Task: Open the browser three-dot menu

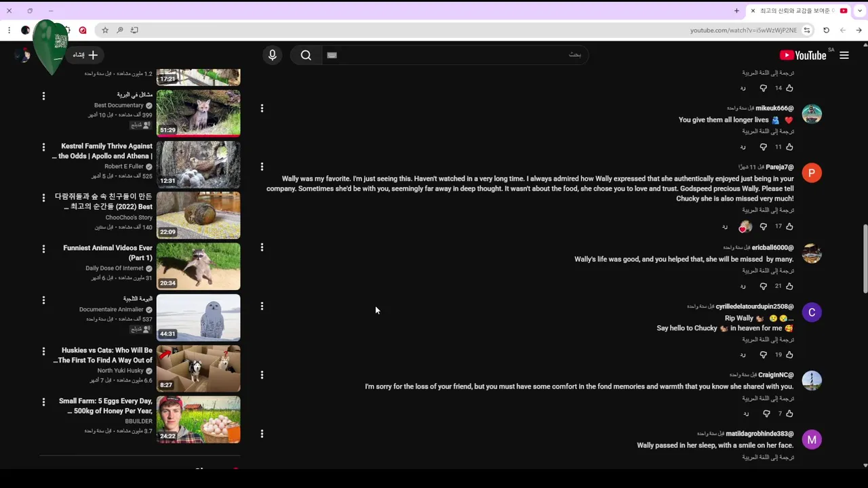Action: [x=9, y=30]
